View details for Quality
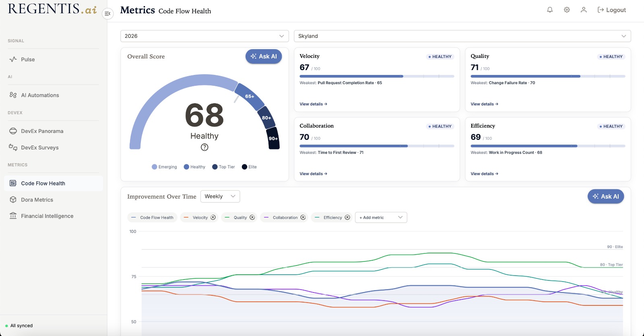644x336 pixels. (484, 104)
